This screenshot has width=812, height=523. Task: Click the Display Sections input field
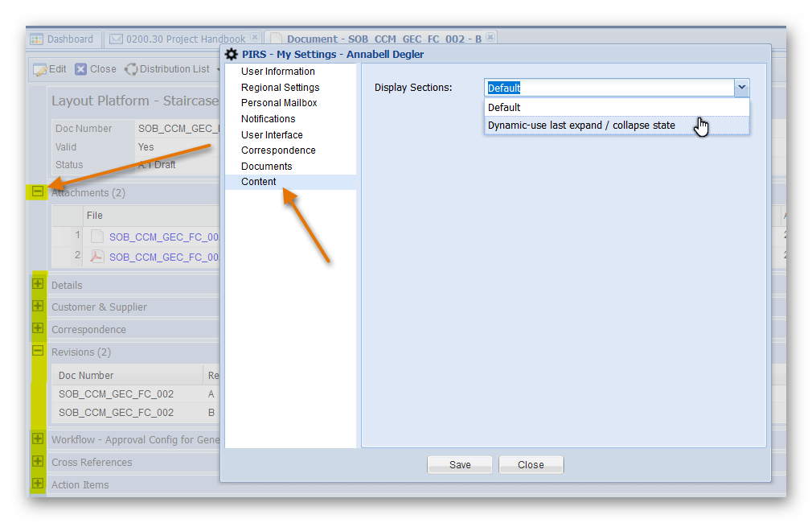tap(609, 88)
